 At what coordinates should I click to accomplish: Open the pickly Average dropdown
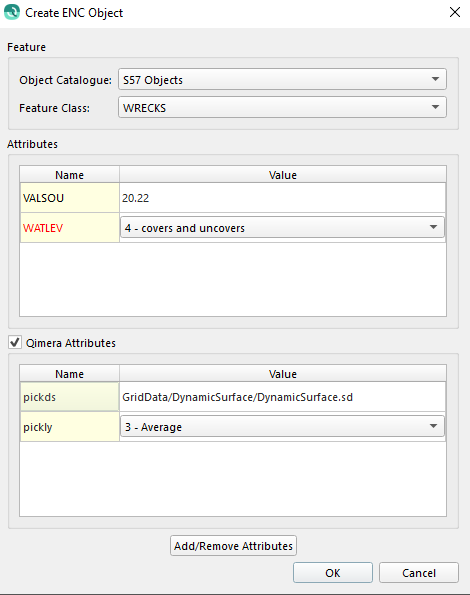click(282, 427)
